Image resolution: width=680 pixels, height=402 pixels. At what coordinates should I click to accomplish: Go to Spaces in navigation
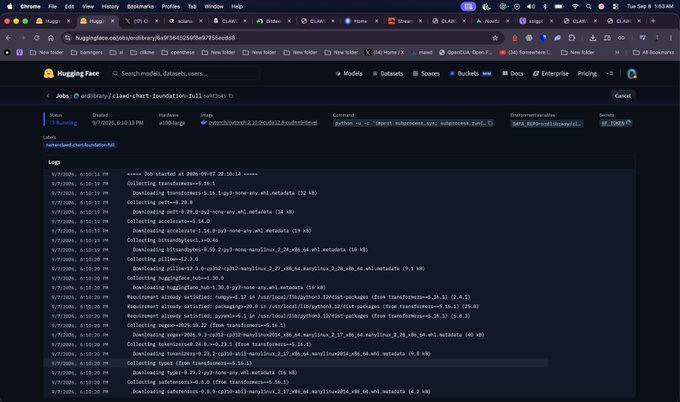pos(426,74)
